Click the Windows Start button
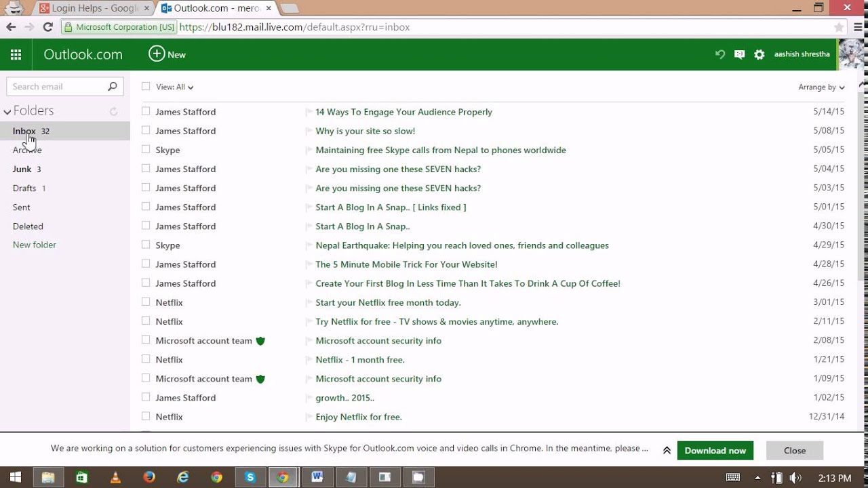 pyautogui.click(x=16, y=477)
